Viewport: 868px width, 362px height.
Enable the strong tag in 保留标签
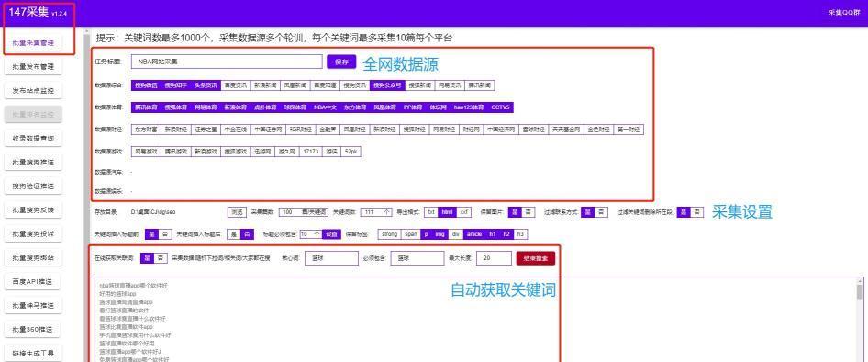click(389, 234)
